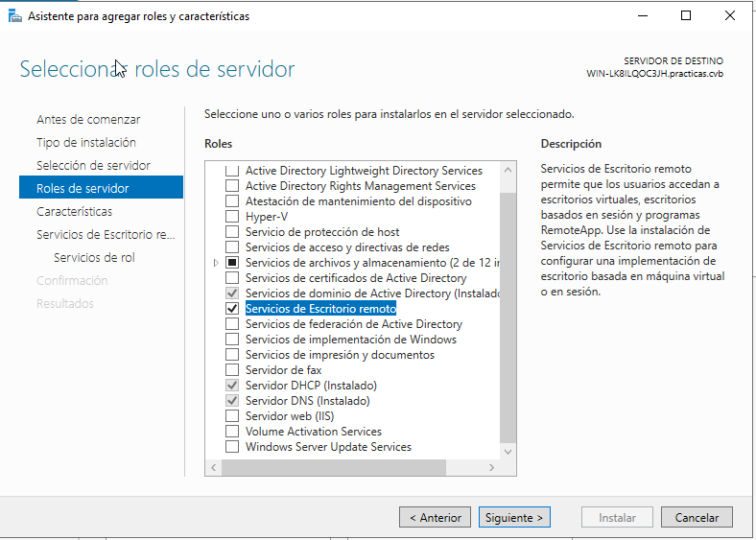Image resolution: width=756 pixels, height=540 pixels.
Task: Enable Servicios de acceso y directivas de redes
Action: click(x=232, y=247)
